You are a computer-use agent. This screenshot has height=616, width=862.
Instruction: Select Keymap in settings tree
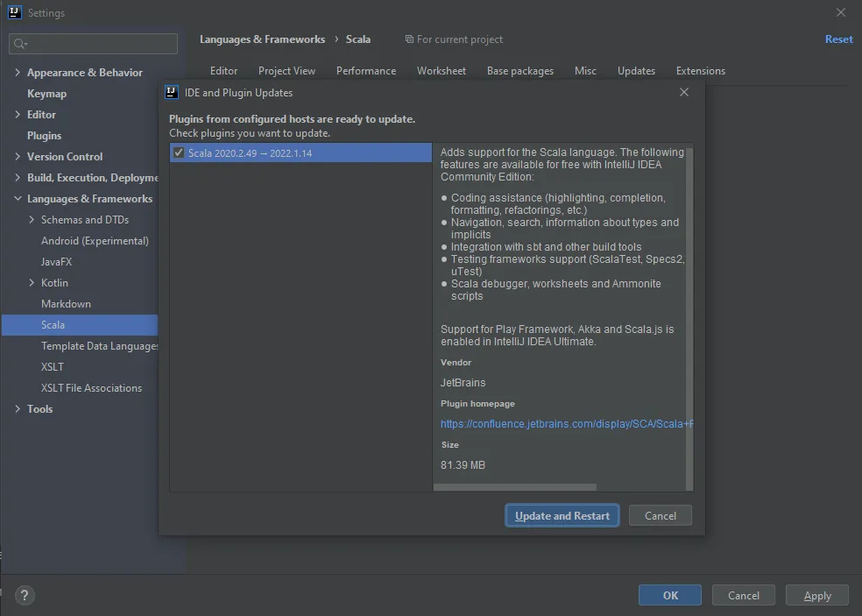click(x=46, y=94)
